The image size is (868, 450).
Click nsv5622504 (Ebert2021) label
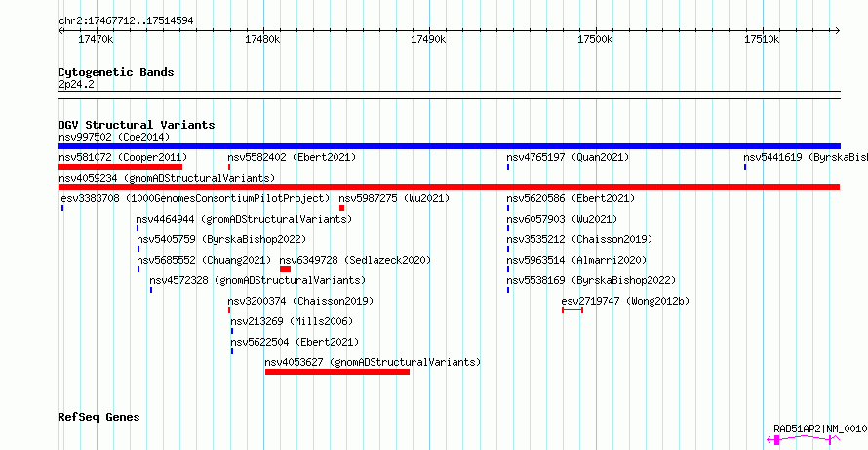tap(295, 342)
